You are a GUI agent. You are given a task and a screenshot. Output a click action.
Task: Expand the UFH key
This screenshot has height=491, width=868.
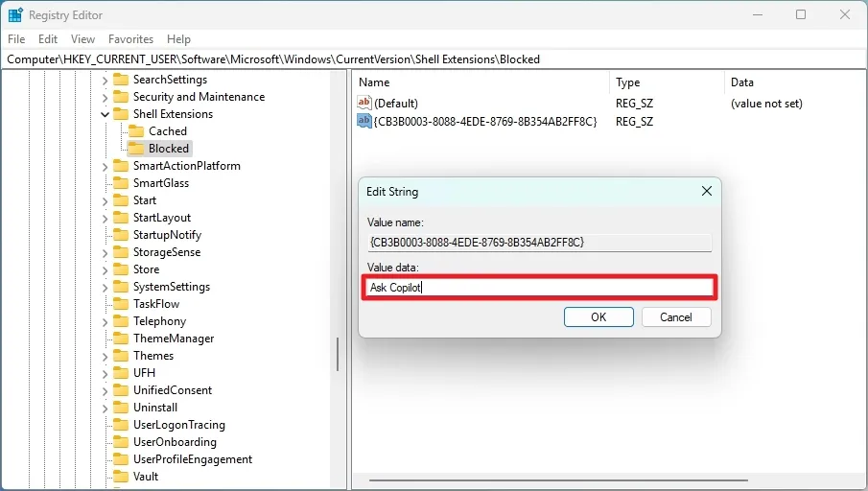[x=105, y=374]
